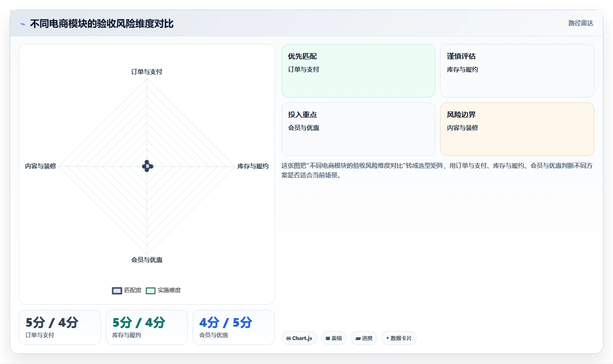Click the 实施难度 legend label text
The height and width of the screenshot is (364, 613).
pos(170,290)
